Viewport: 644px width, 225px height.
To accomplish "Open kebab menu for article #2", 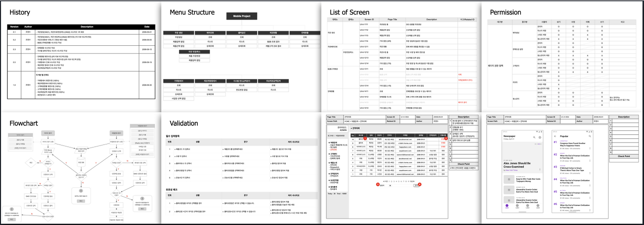I will tap(590, 161).
